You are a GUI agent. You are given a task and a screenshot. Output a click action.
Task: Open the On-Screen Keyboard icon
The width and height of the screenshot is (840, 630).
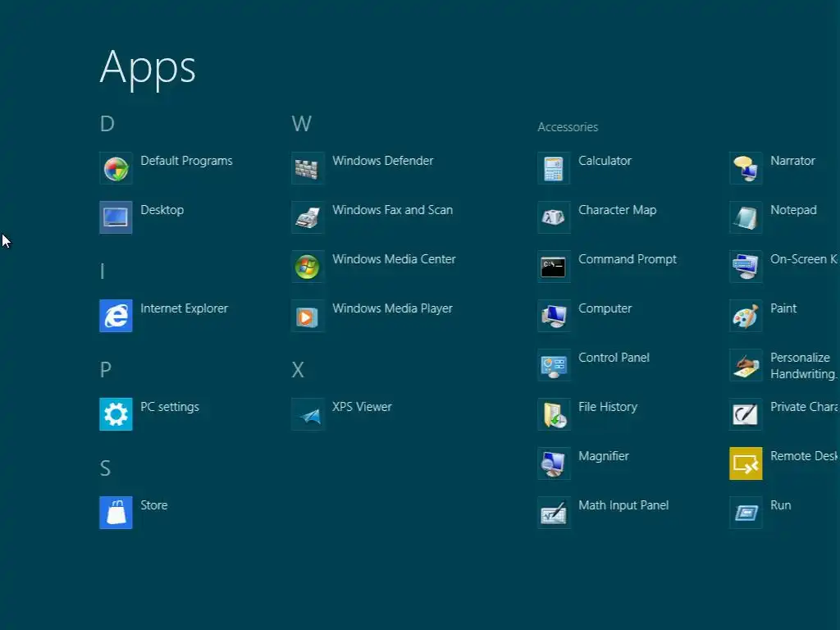click(x=746, y=267)
